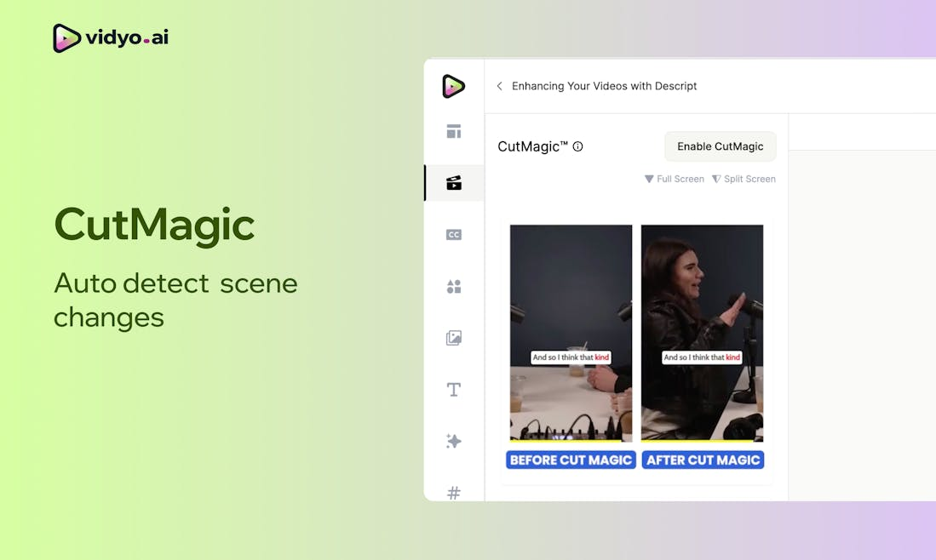The image size is (936, 560).
Task: Click the After Cut Magic video preview
Action: pyautogui.click(x=702, y=333)
